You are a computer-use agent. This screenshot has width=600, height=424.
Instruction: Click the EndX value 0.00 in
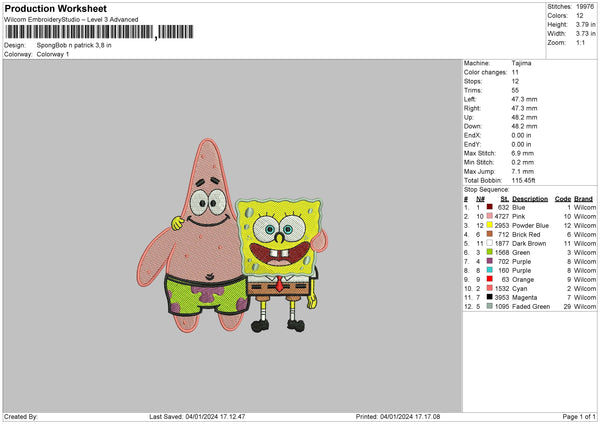(521, 135)
